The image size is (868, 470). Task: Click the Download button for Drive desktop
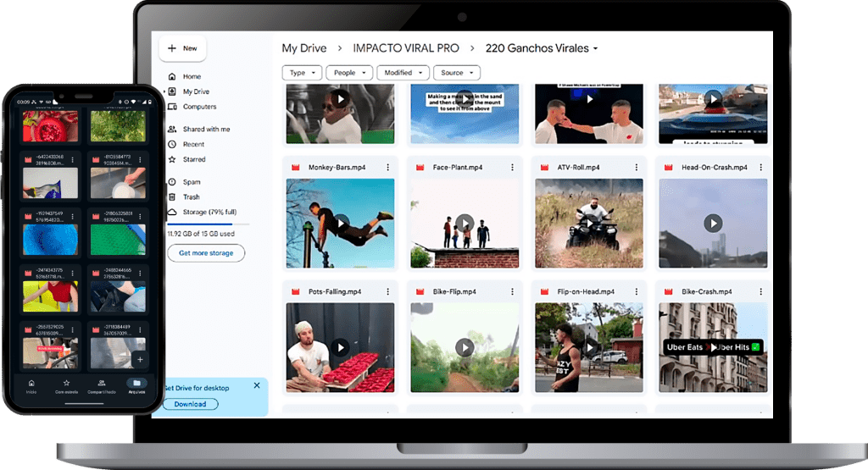[x=190, y=404]
